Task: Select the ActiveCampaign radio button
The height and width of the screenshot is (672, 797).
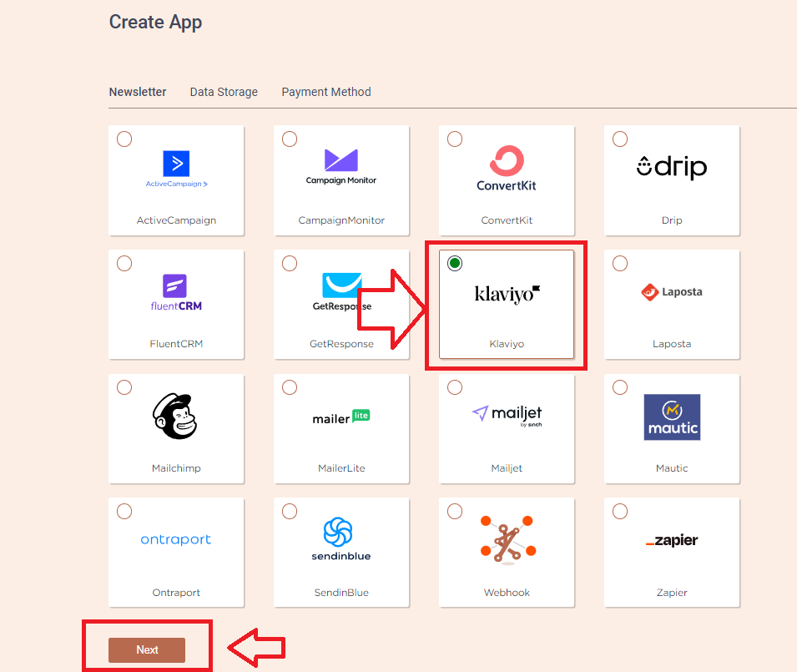Action: [124, 139]
